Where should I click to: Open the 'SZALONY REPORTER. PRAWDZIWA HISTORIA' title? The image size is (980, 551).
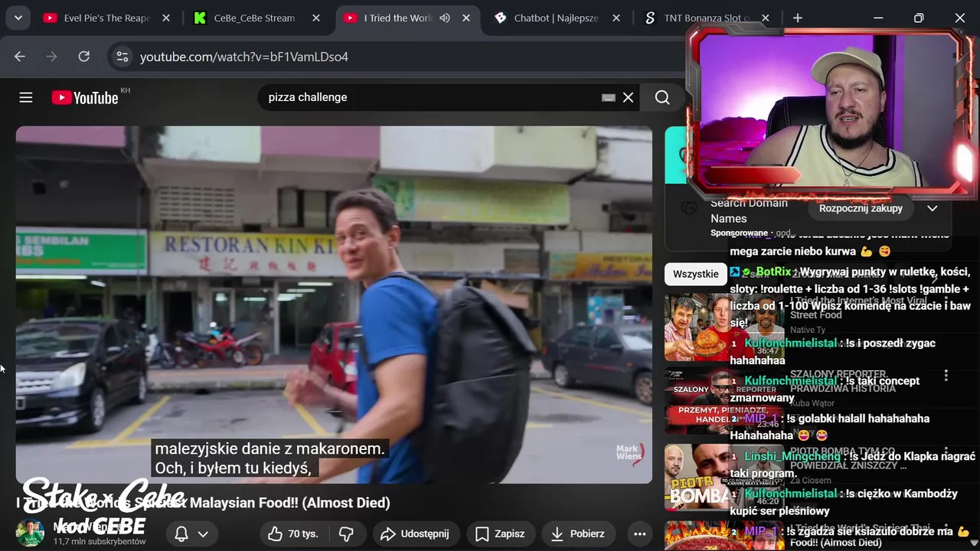click(843, 381)
